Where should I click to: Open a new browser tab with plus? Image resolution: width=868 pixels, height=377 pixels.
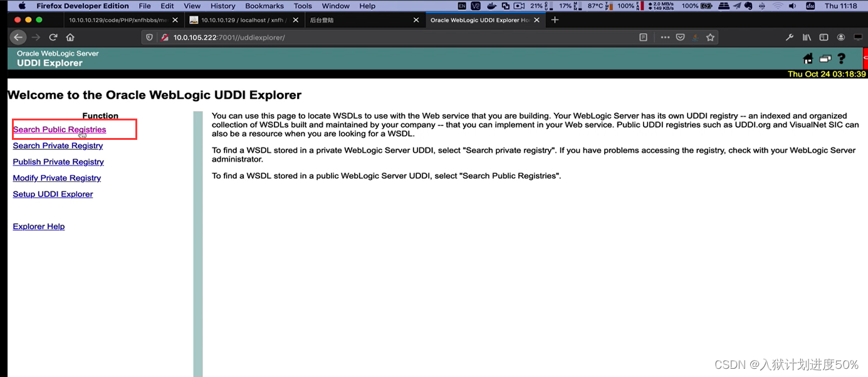(555, 20)
